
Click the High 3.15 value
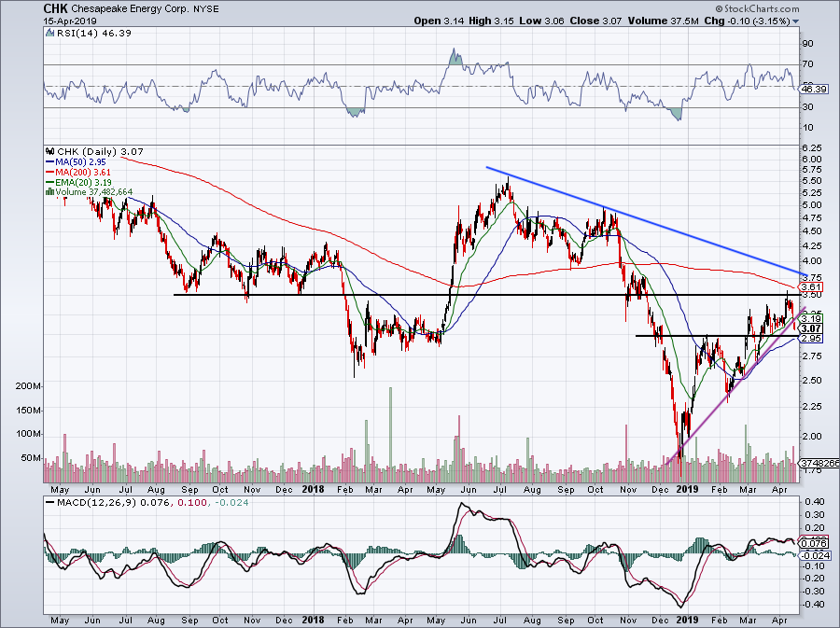[491, 21]
